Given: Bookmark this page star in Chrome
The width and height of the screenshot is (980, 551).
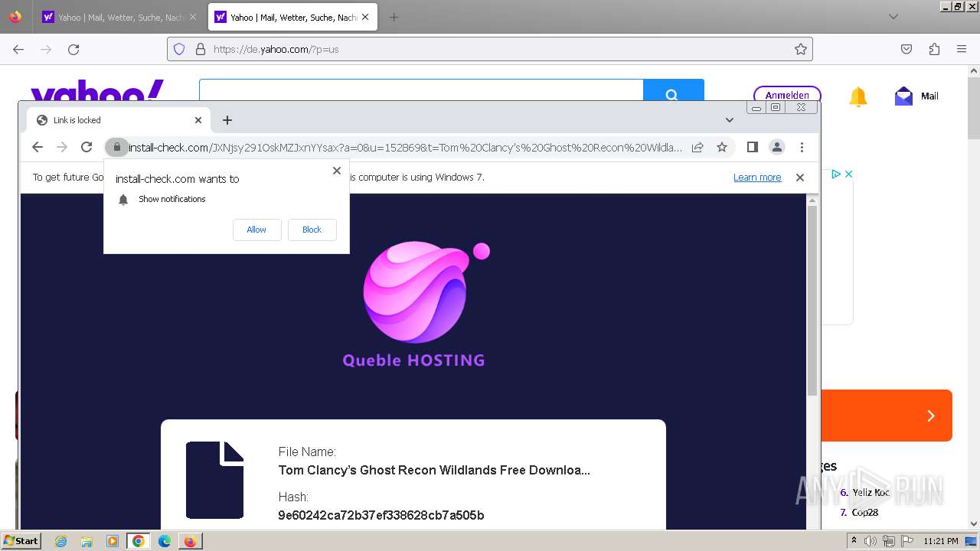Looking at the screenshot, I should pos(722,147).
